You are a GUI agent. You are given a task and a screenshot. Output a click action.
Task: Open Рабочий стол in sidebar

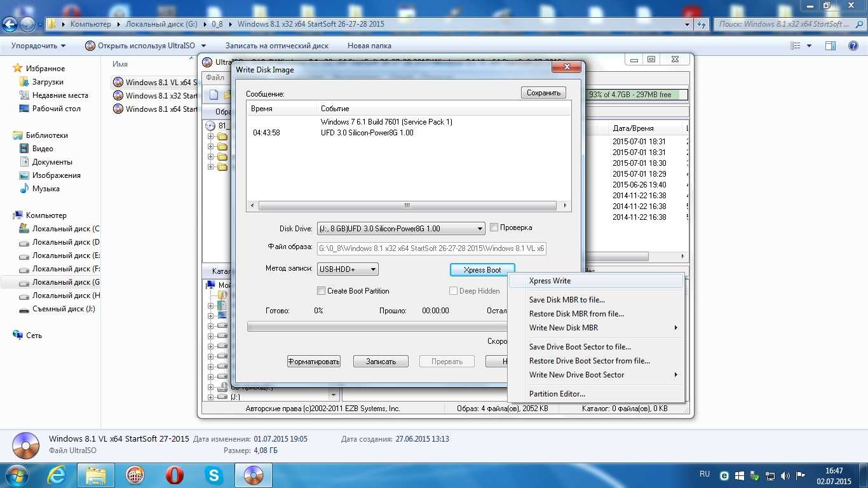click(x=56, y=109)
